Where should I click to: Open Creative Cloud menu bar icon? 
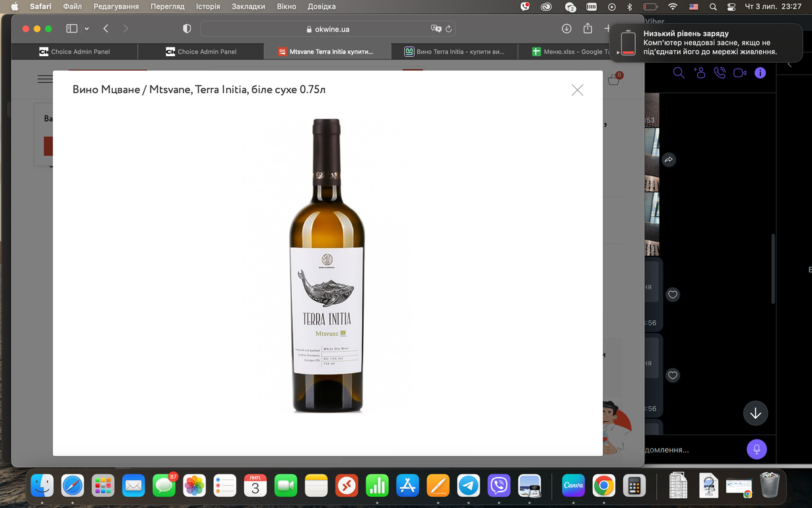pos(546,7)
